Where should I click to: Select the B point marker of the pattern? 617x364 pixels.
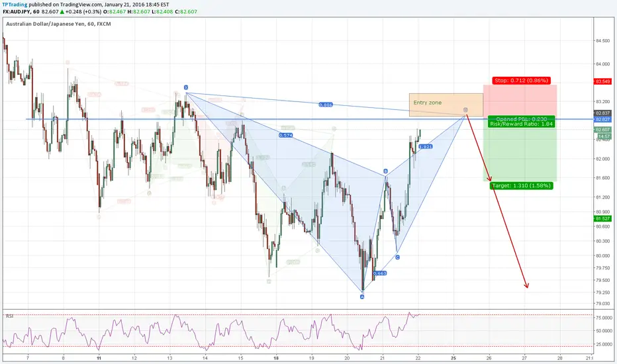coord(385,171)
